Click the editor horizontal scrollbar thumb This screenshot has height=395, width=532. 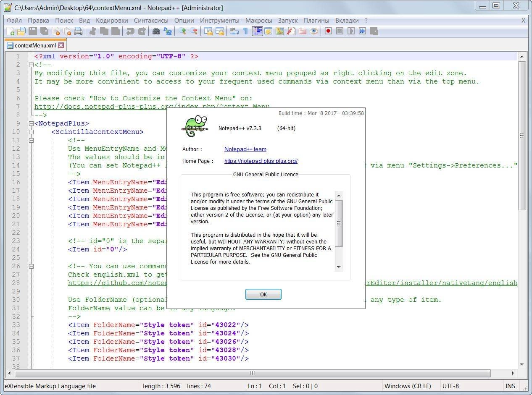(x=252, y=373)
